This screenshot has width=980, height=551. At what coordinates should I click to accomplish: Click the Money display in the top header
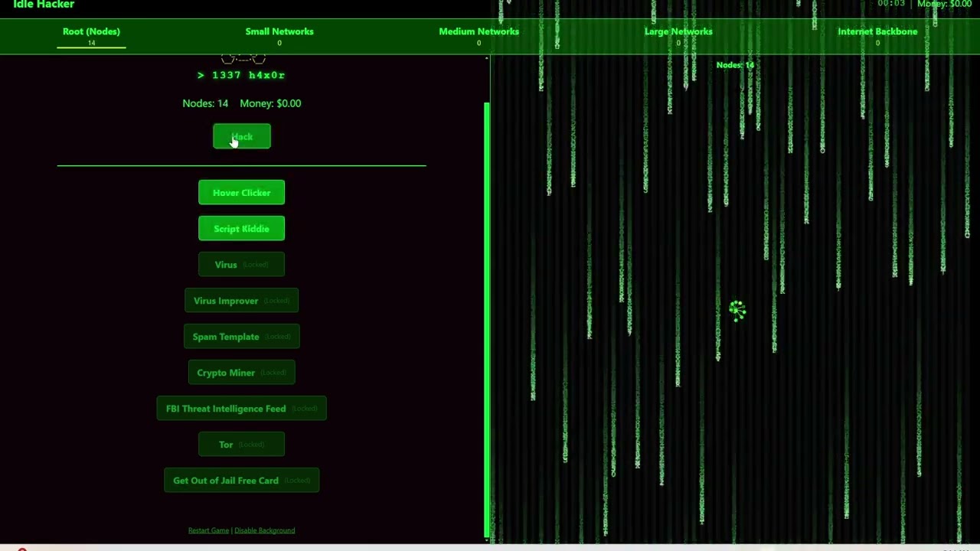[x=945, y=5]
